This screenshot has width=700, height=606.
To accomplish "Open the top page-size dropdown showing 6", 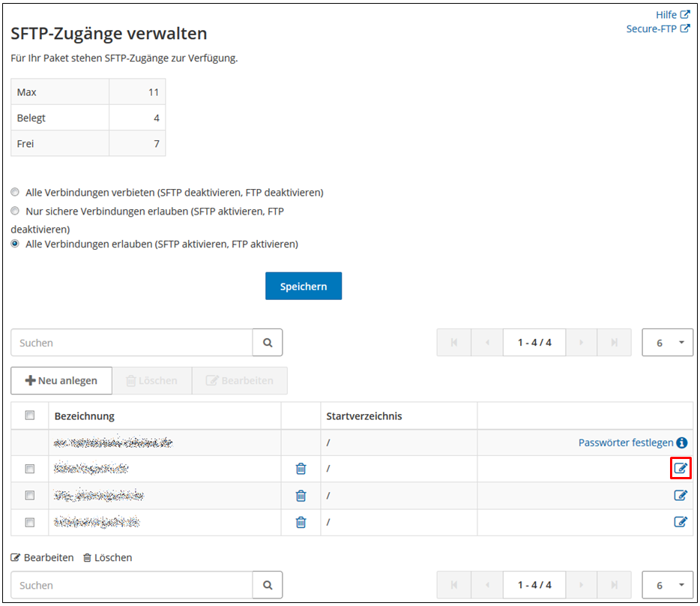I will 666,342.
